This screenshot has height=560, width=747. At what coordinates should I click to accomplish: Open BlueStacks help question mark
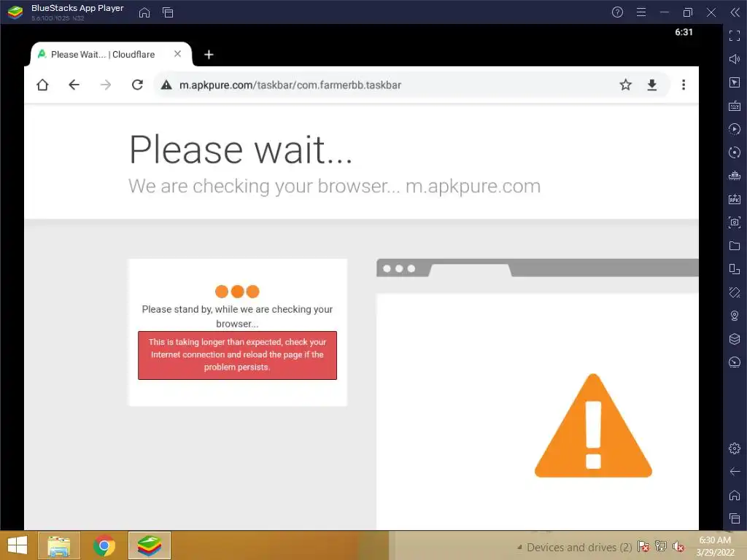coord(617,12)
